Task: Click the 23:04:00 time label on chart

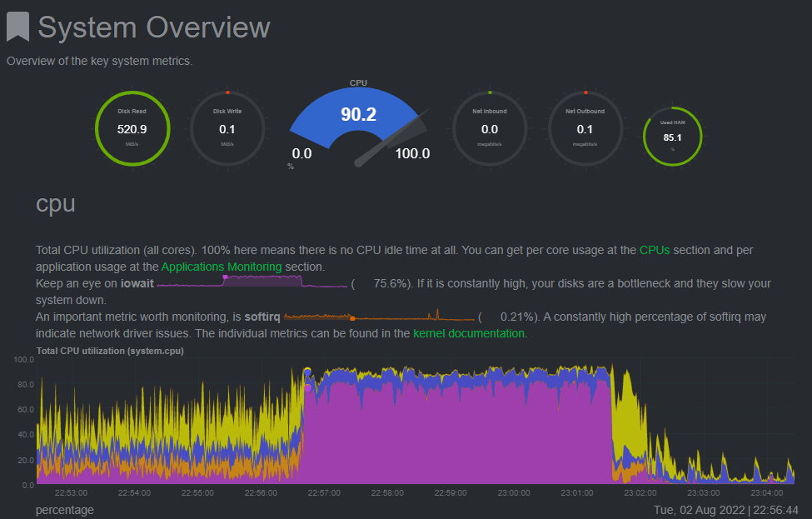Action: click(x=766, y=493)
